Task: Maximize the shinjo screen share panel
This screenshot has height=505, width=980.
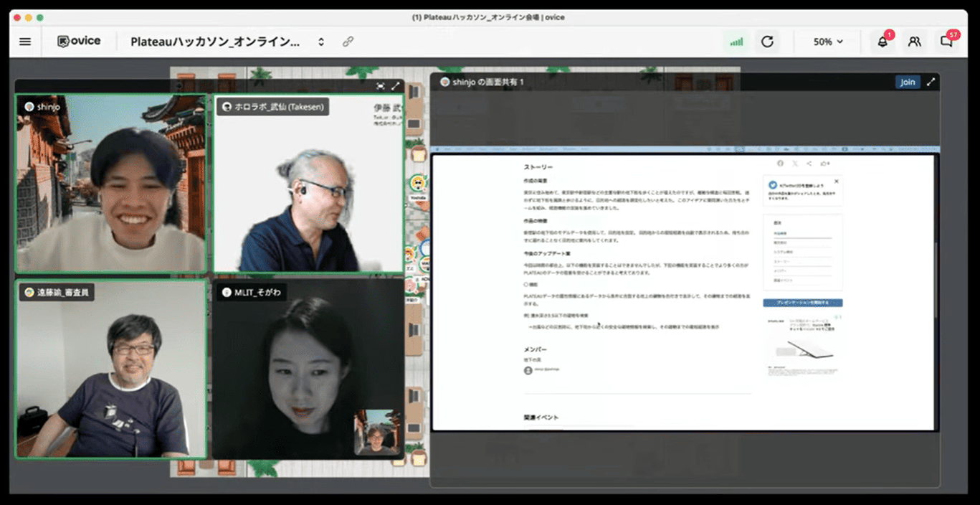Action: 931,82
